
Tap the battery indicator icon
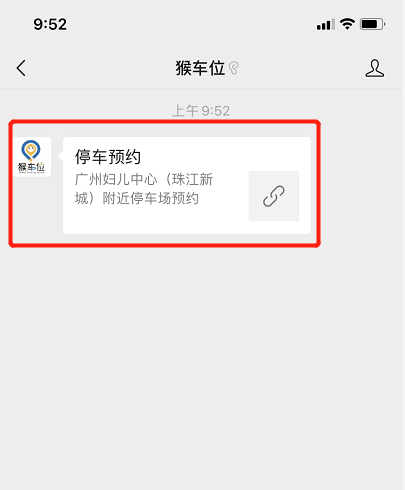[373, 24]
